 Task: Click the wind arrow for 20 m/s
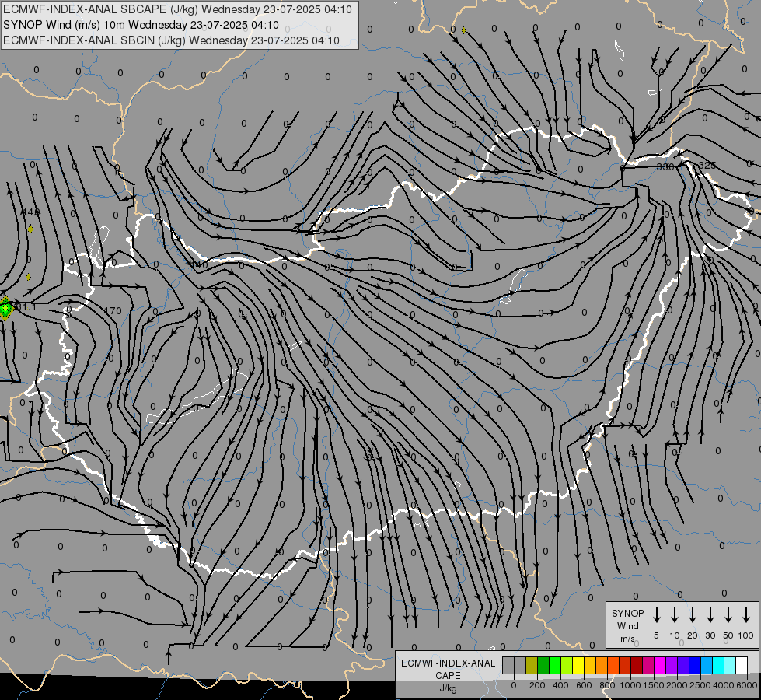pos(692,615)
